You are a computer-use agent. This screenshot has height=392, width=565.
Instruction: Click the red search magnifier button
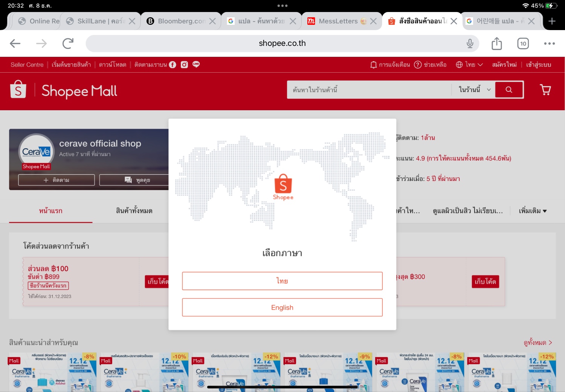tap(509, 90)
